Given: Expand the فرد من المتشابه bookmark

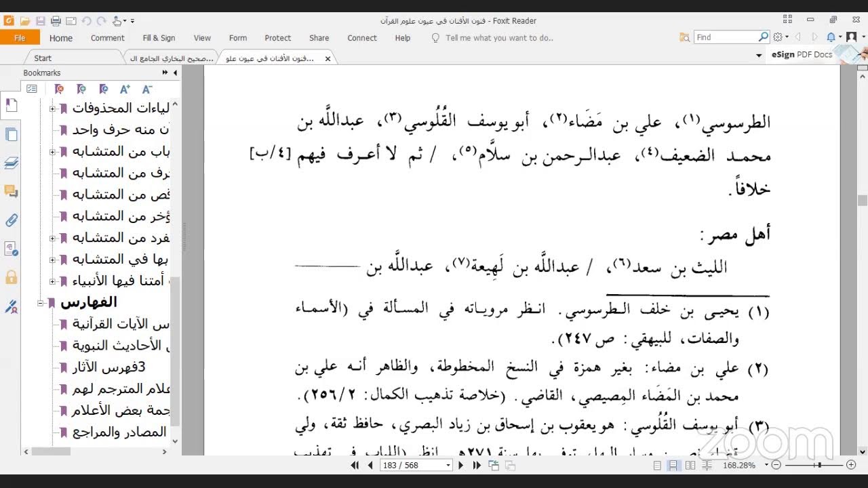Looking at the screenshot, I should coord(53,238).
